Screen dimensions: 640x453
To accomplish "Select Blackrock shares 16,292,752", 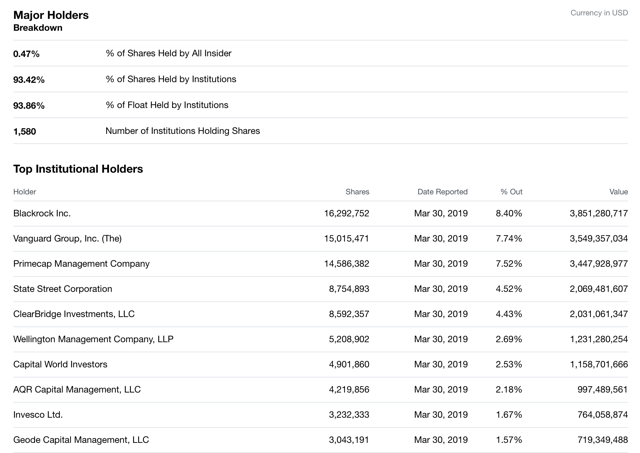I will [x=347, y=213].
